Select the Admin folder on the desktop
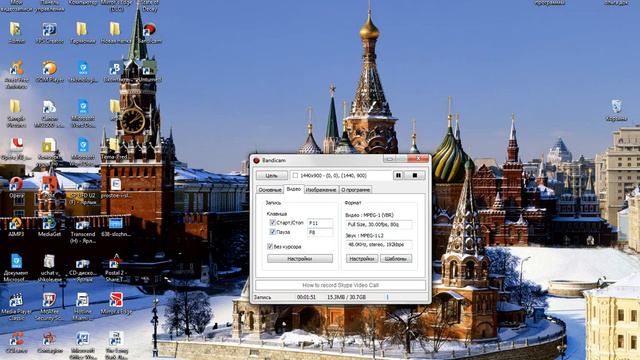 pyautogui.click(x=16, y=33)
